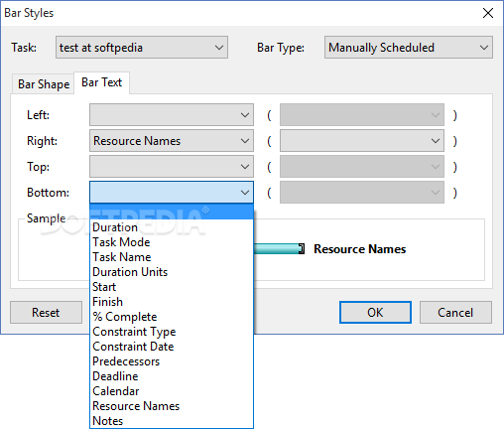Select Duration from the Bottom dropdown list

pyautogui.click(x=172, y=227)
